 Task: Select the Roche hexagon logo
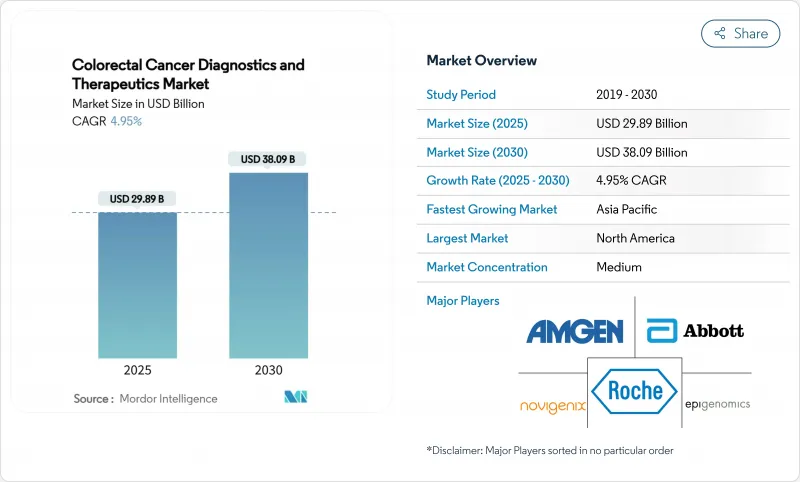(x=634, y=391)
